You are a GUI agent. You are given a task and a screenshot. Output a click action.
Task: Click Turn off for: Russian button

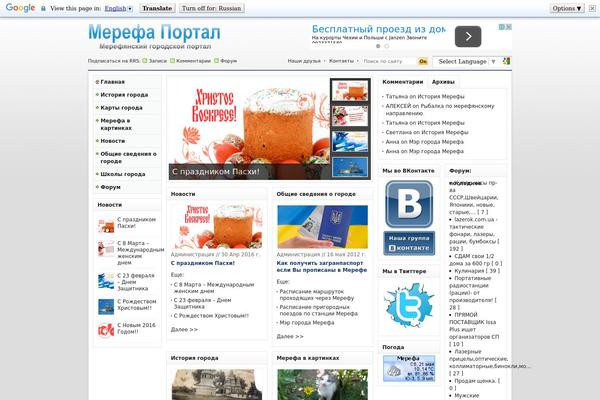(x=212, y=8)
